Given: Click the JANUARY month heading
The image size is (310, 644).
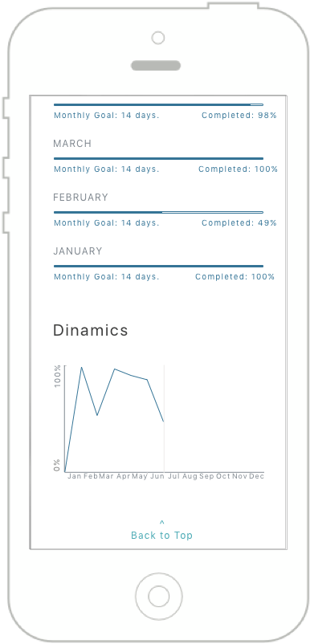Looking at the screenshot, I should point(78,251).
